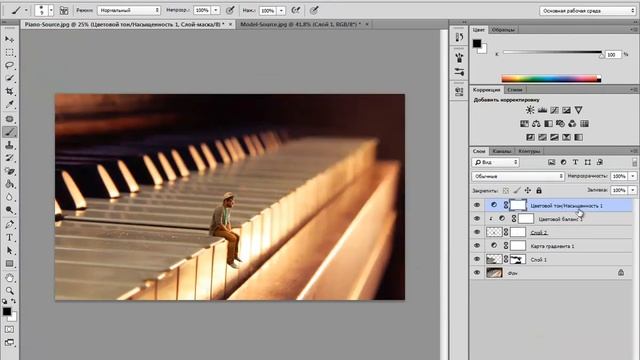This screenshot has width=640, height=360.
Task: Select the Paint Bucket tool
Action: point(9,184)
